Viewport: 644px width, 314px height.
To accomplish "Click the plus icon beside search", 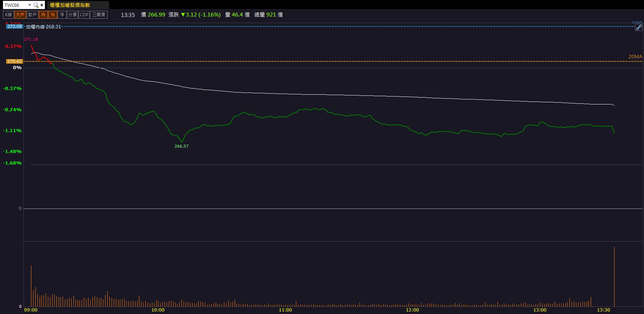I will tap(42, 5).
